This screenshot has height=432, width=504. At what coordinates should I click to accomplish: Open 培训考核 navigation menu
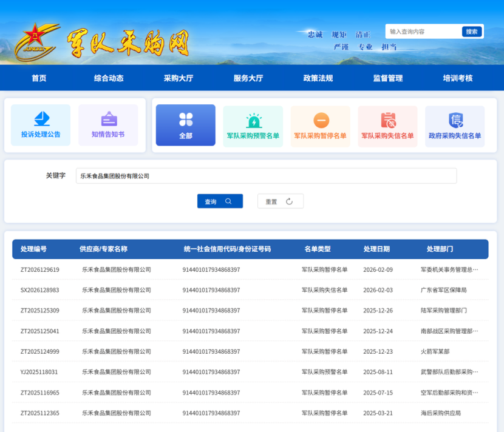(457, 78)
